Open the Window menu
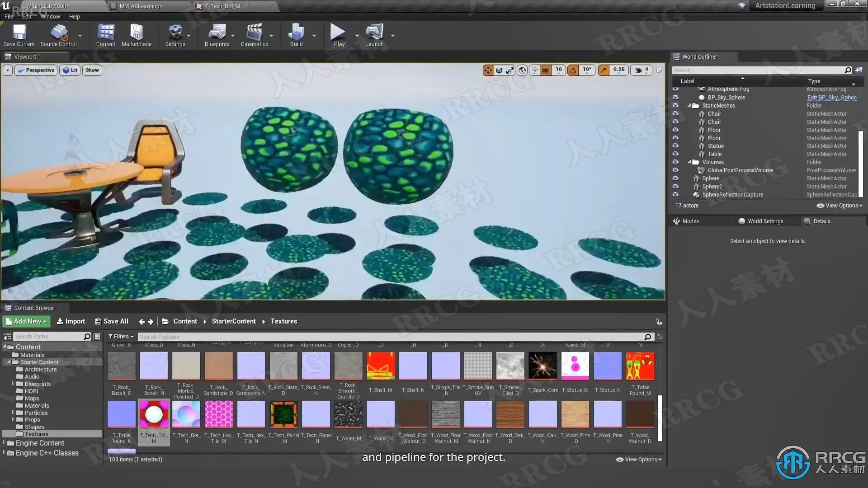 (x=50, y=17)
